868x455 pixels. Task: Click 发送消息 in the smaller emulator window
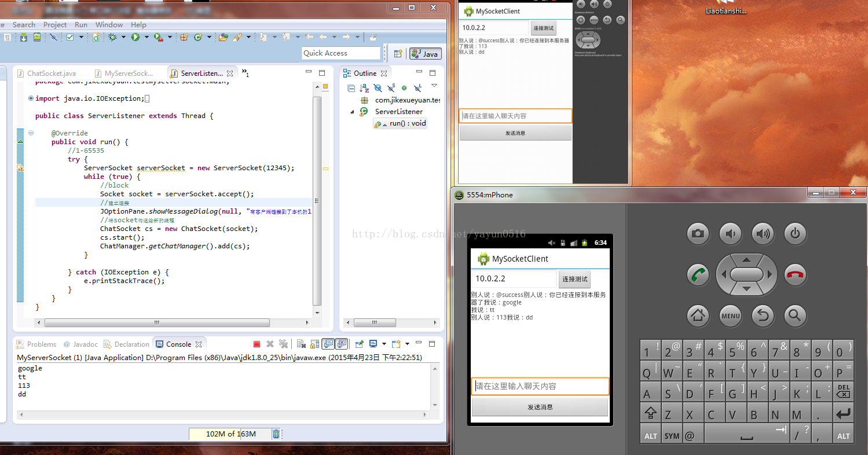[x=515, y=133]
